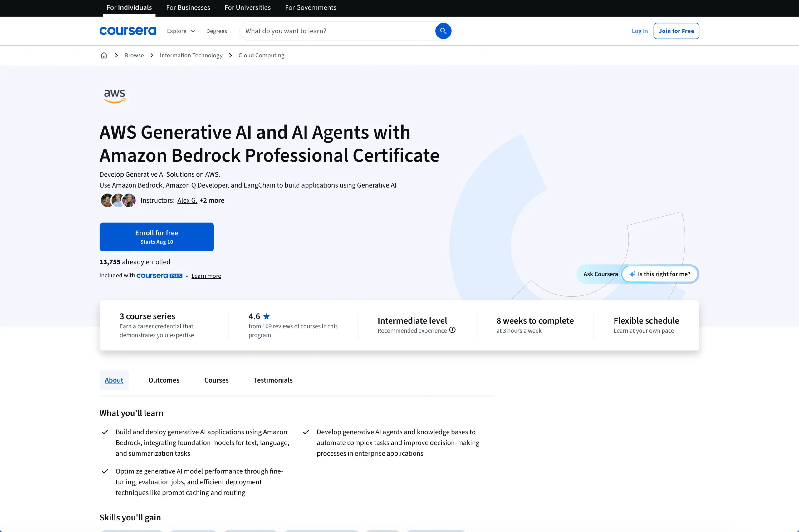Open Information Technology breadcrumb
Screen dimensions: 799x532
pos(191,55)
